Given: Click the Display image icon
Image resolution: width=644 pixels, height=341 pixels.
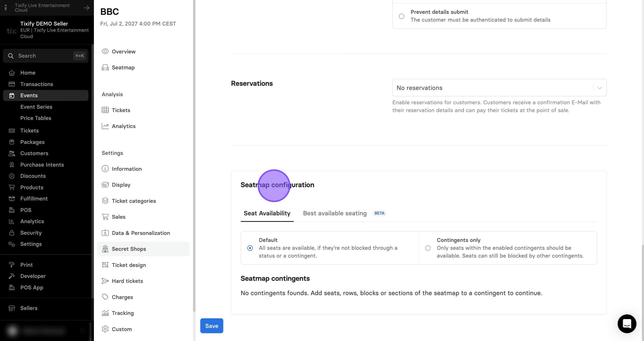Looking at the screenshot, I should coord(105,185).
